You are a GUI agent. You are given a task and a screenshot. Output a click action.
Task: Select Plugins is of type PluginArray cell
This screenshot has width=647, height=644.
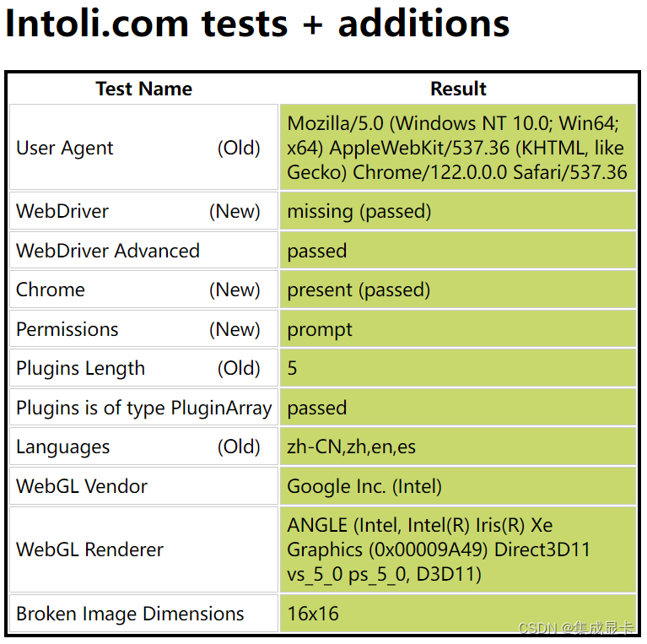pos(144,408)
